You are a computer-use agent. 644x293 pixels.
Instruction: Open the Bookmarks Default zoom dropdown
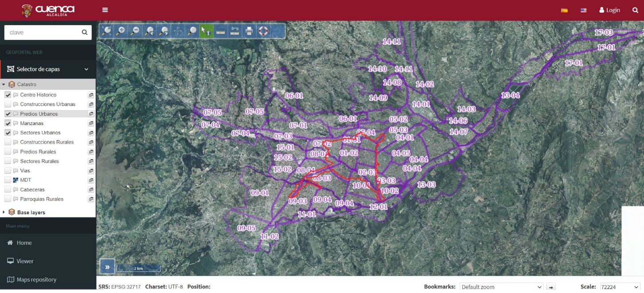(501, 287)
